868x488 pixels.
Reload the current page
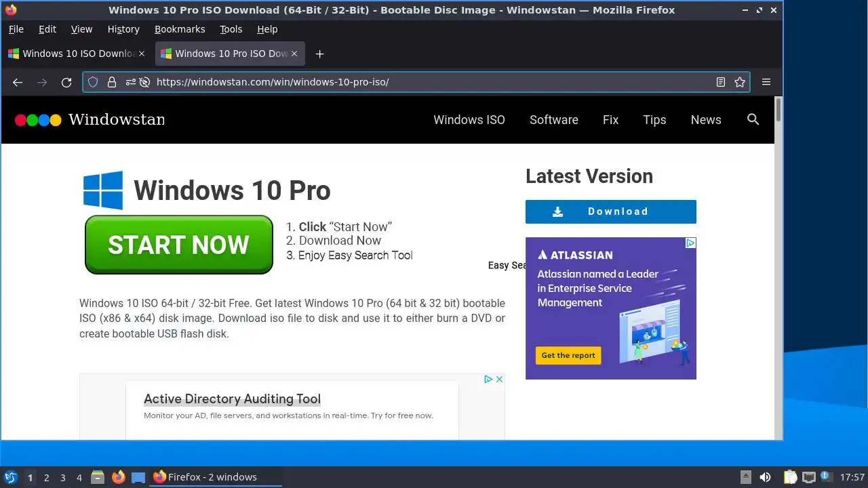click(x=66, y=82)
